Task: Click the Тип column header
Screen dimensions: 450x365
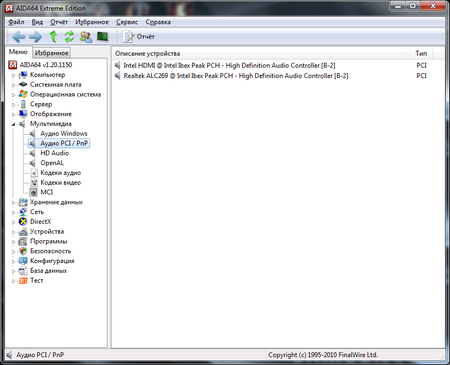Action: pos(421,53)
